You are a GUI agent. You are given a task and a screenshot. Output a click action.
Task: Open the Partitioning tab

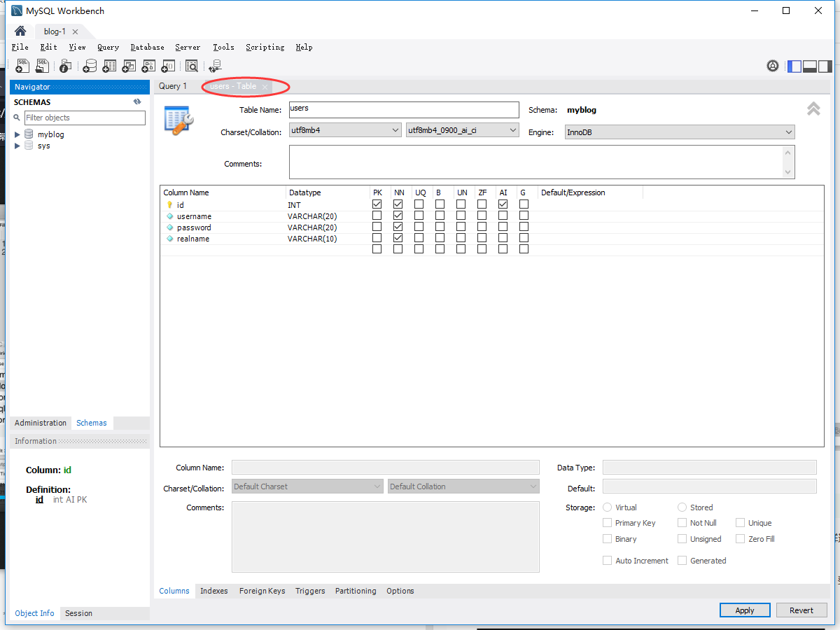356,591
